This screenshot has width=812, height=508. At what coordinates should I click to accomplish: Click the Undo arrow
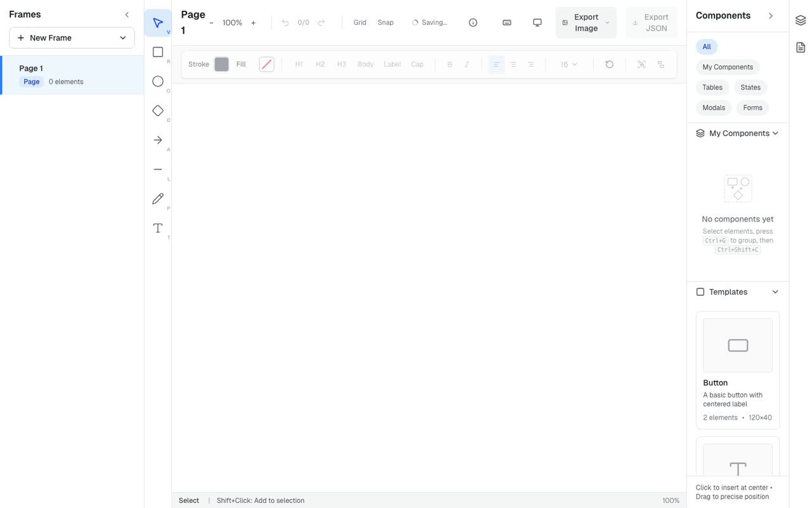pyautogui.click(x=285, y=23)
